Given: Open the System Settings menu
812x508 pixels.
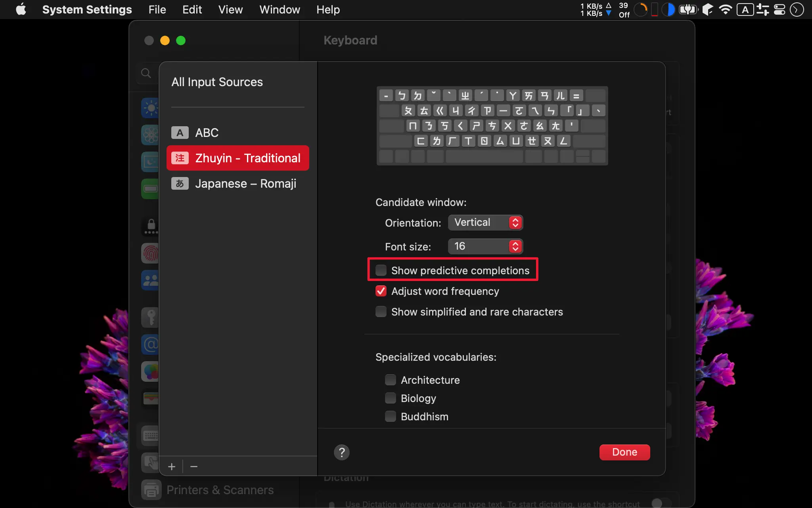Looking at the screenshot, I should pos(87,10).
